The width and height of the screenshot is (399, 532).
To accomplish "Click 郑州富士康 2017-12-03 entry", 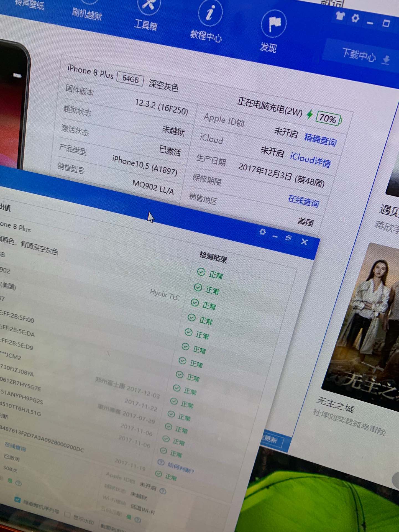I will [128, 388].
